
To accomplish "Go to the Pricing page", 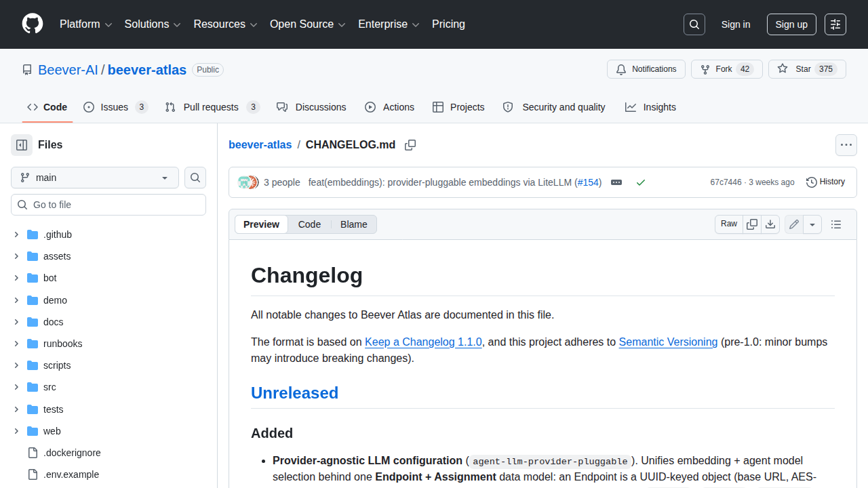I will pos(448,24).
